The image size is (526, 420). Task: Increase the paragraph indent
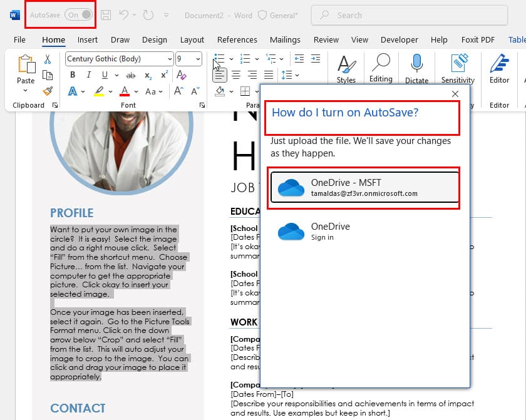pyautogui.click(x=316, y=59)
